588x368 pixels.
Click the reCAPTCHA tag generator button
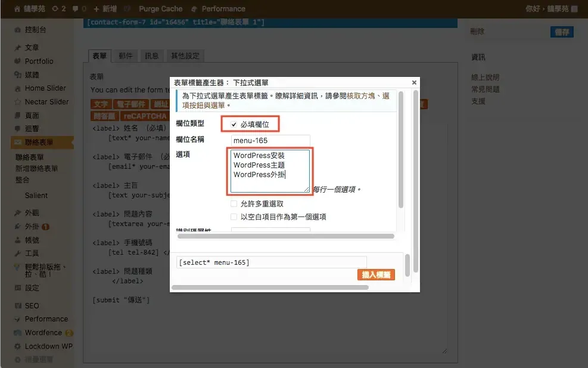tap(145, 116)
